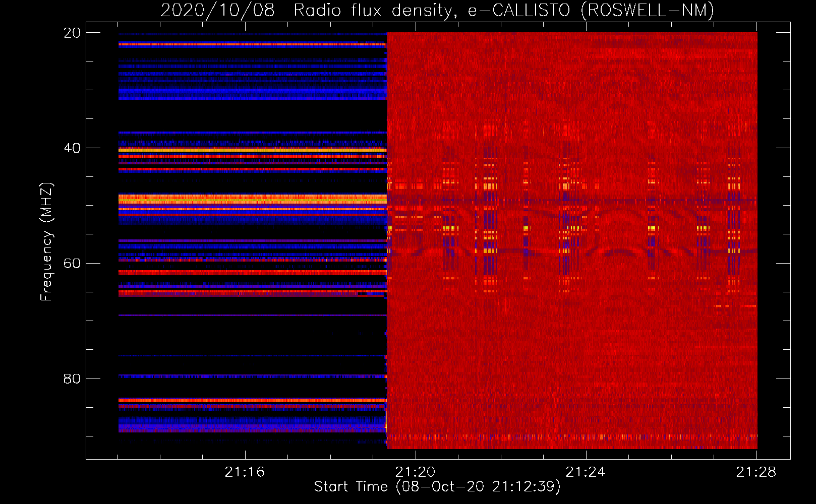
Task: Click the 21:20 time tick label
Action: coord(415,472)
